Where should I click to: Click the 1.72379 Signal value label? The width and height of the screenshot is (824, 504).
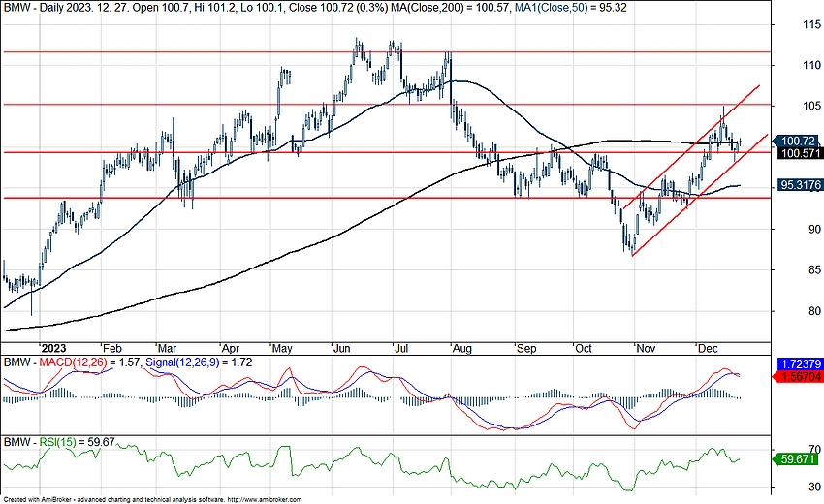pyautogui.click(x=800, y=363)
